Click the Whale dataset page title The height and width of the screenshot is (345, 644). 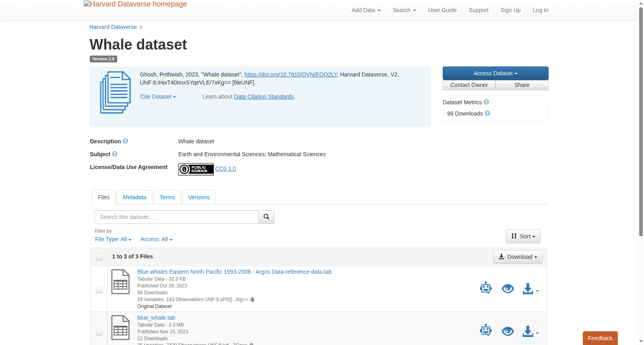coord(138,44)
